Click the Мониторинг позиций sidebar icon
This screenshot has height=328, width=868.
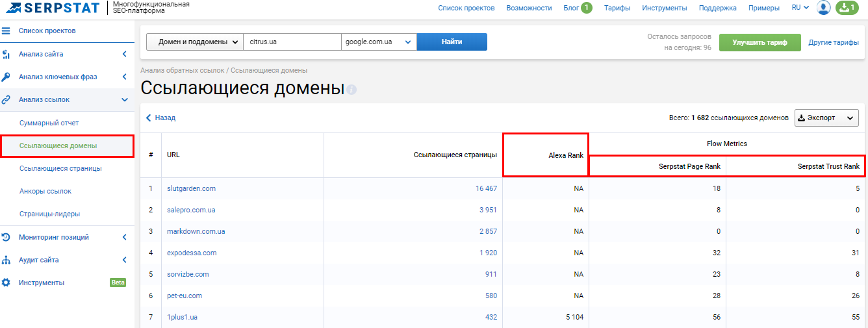[6, 237]
